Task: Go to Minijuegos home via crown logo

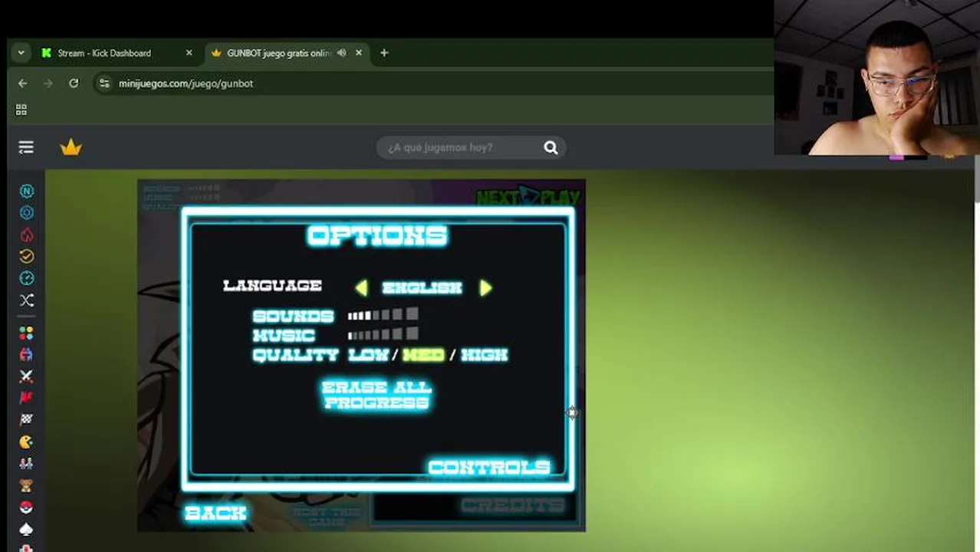Action: pyautogui.click(x=71, y=147)
